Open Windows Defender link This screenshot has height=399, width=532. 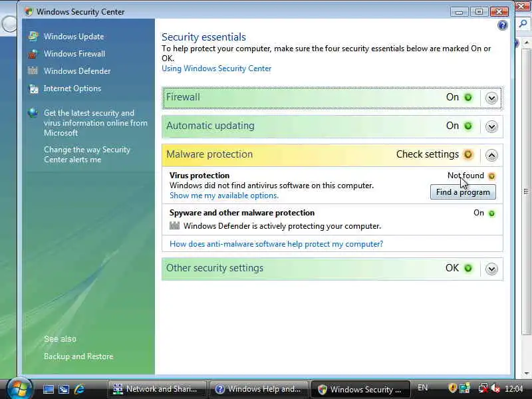[77, 71]
